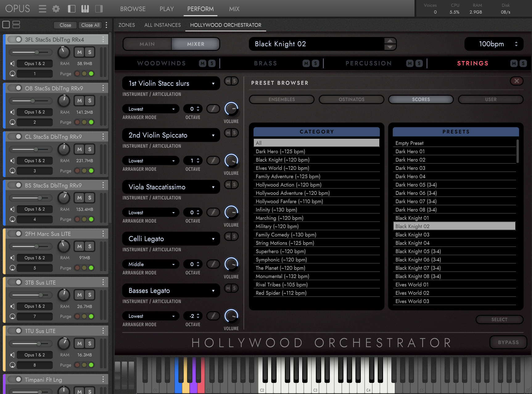The height and width of the screenshot is (394, 532).
Task: Toggle the right sidebar panel icon
Action: pyautogui.click(x=99, y=9)
